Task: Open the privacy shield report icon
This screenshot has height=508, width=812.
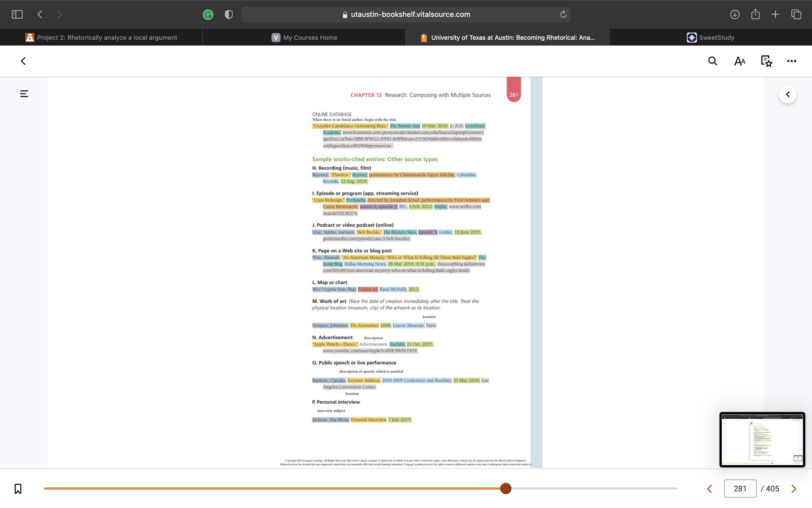Action: (229, 14)
